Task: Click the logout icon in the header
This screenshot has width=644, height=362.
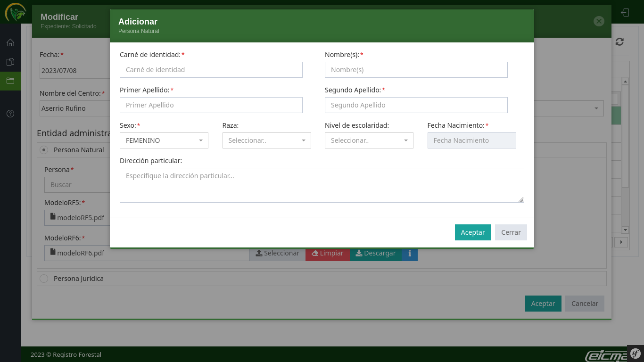Action: pyautogui.click(x=625, y=12)
